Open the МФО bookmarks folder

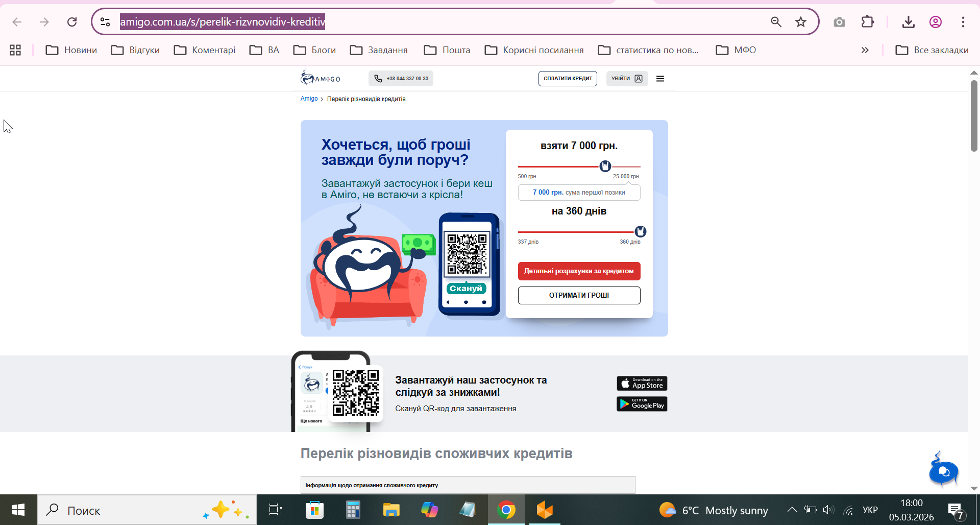736,50
